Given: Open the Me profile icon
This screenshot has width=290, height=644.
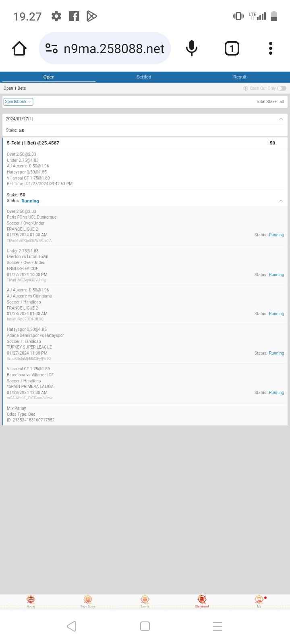Looking at the screenshot, I should click(x=259, y=600).
